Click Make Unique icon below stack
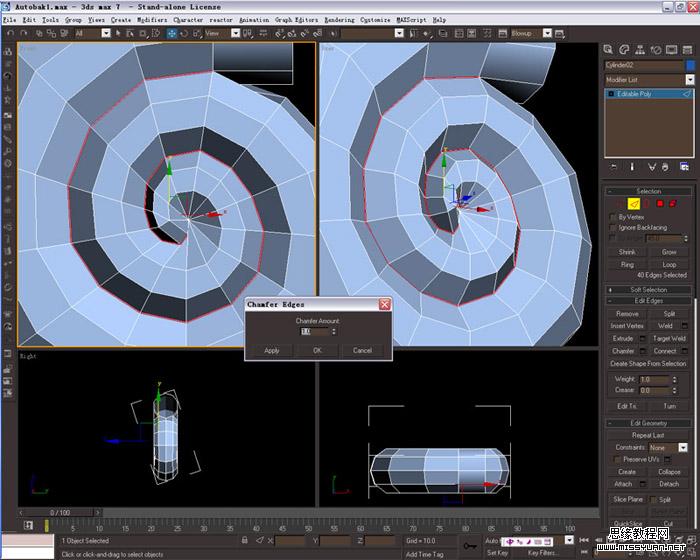Screen dimensions: 700x560 (651, 167)
